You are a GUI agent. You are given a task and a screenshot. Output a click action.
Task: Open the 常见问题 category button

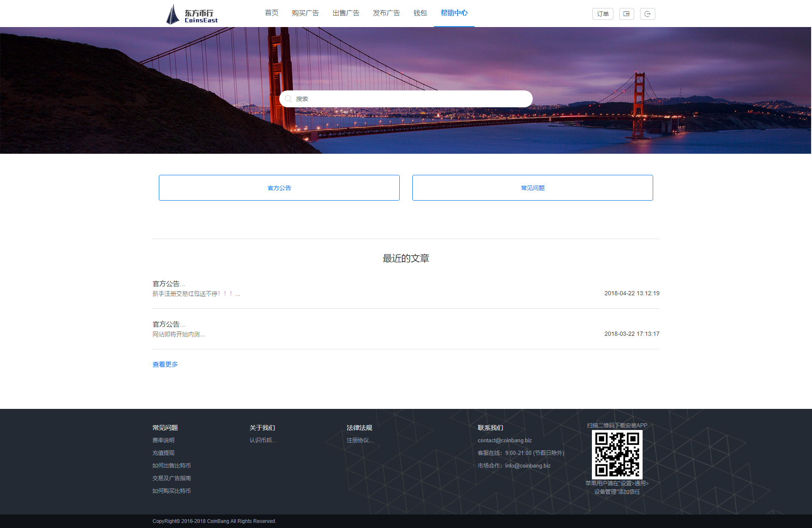tap(533, 188)
